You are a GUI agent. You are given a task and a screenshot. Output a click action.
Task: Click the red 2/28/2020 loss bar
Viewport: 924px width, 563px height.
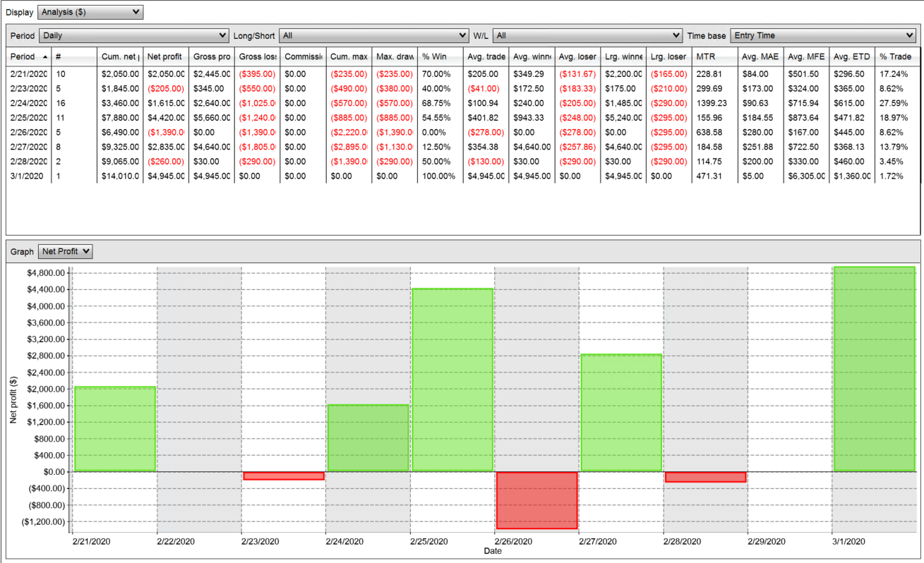pos(706,477)
